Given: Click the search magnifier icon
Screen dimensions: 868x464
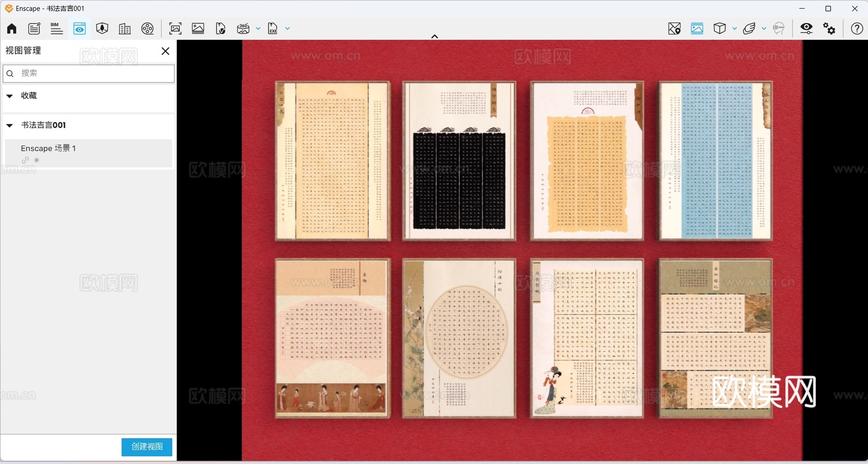Looking at the screenshot, I should coord(10,74).
